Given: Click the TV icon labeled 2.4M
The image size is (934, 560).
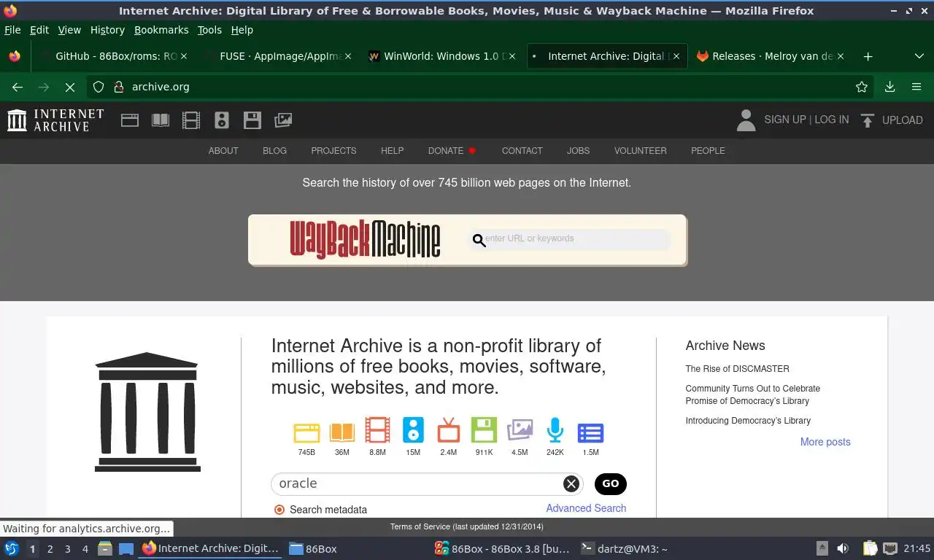Looking at the screenshot, I should pos(449,430).
